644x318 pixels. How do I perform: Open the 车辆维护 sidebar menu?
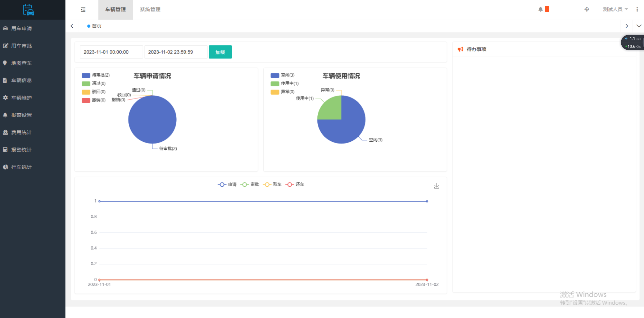[x=33, y=97]
